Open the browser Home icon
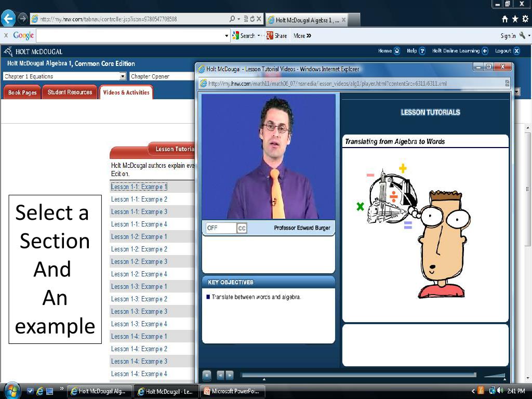The image size is (532, 399). point(505,19)
